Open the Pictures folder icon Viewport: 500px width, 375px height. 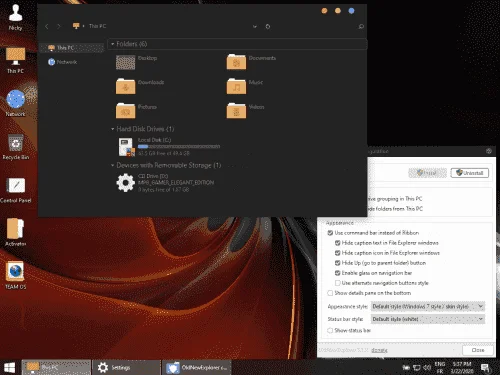pos(126,111)
